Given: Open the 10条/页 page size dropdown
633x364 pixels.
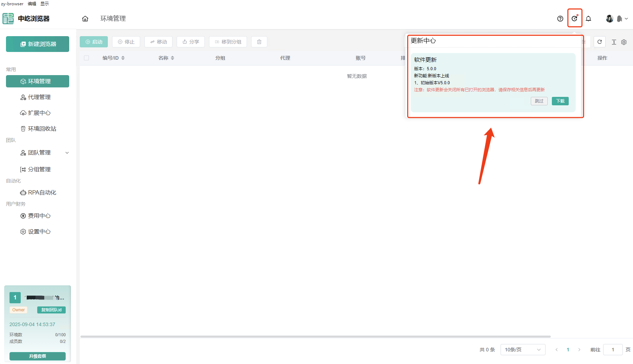Looking at the screenshot, I should (x=522, y=350).
